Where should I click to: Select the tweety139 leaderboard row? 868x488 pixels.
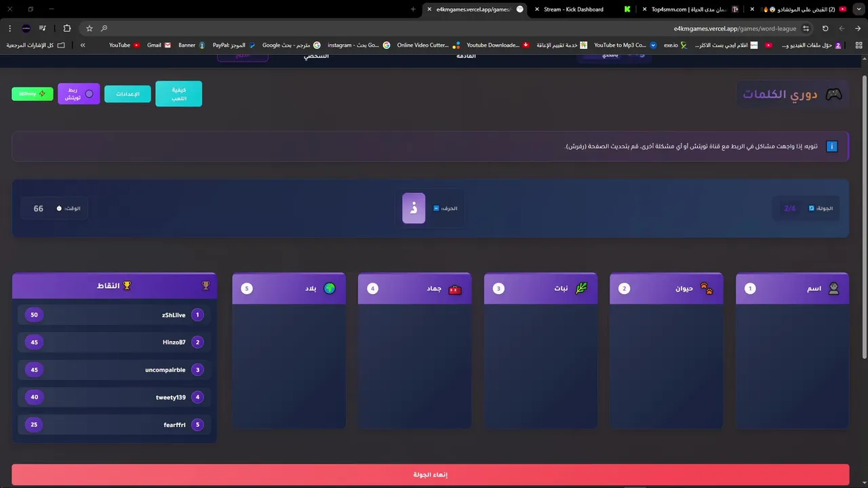[x=114, y=397]
